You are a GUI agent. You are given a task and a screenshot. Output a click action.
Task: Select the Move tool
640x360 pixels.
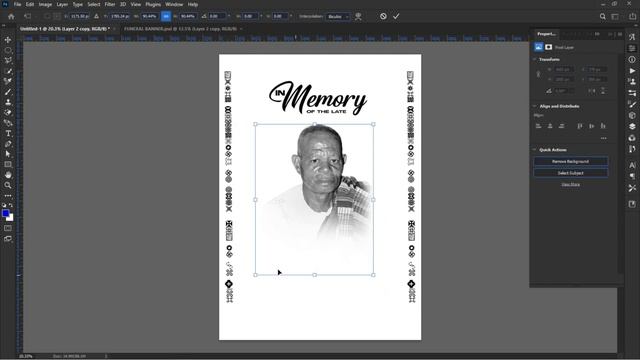[8, 40]
